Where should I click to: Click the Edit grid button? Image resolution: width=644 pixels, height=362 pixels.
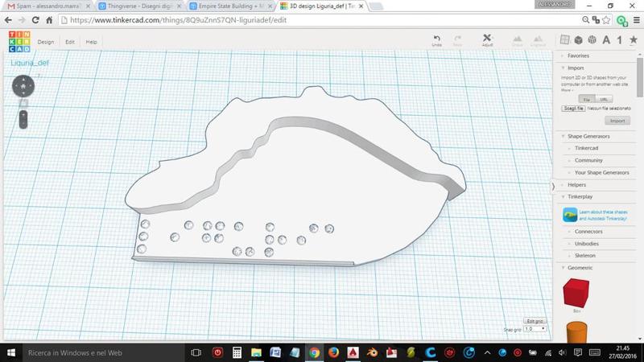[535, 321]
